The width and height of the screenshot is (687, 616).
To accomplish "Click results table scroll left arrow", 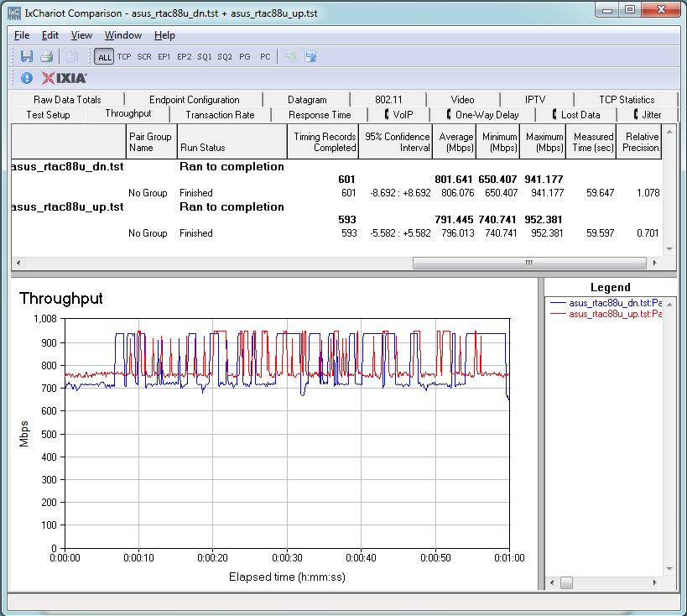I will coord(18,263).
